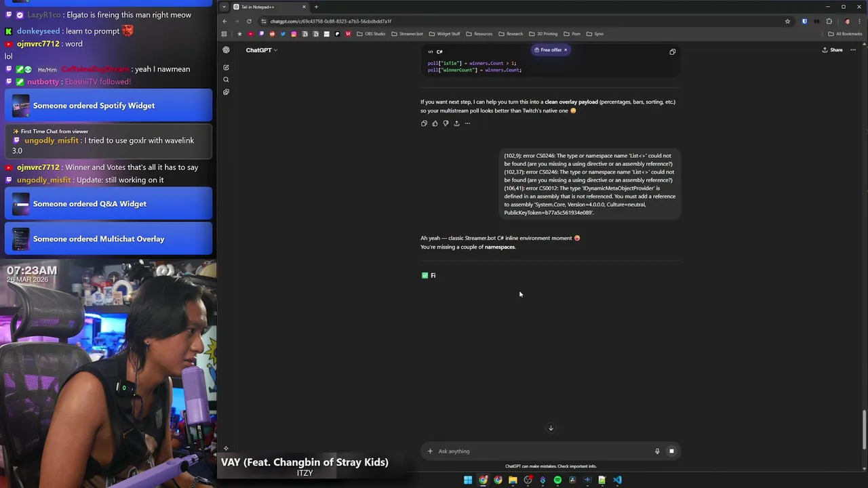Share the conversation
The width and height of the screenshot is (868, 488).
[x=832, y=49]
